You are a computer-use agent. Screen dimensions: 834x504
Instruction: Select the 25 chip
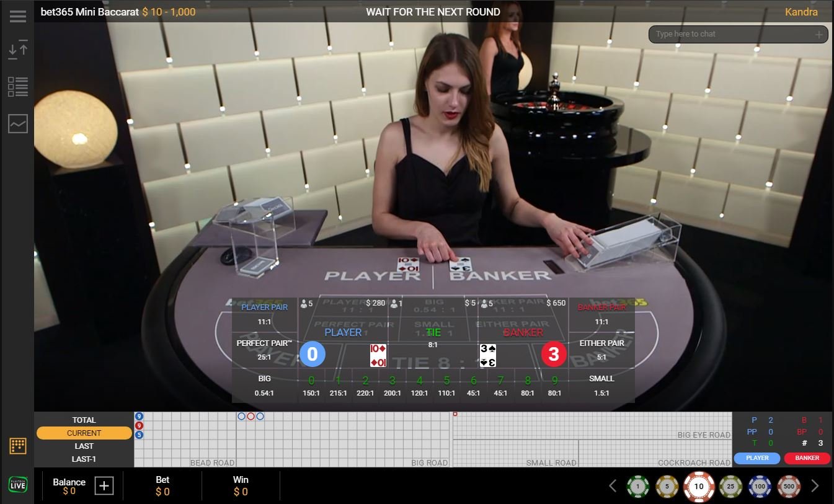(730, 487)
